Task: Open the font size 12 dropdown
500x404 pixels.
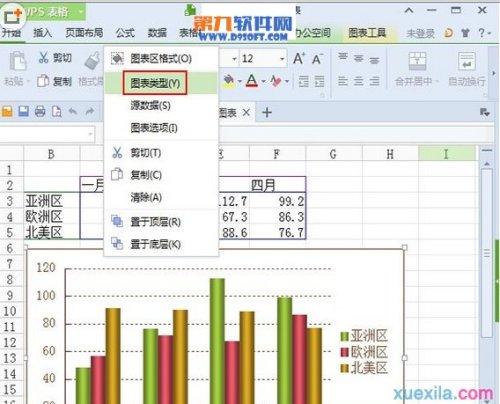Action: 282,59
